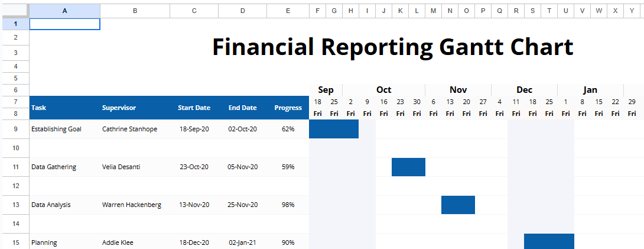Select the Progress header cell

[x=288, y=108]
